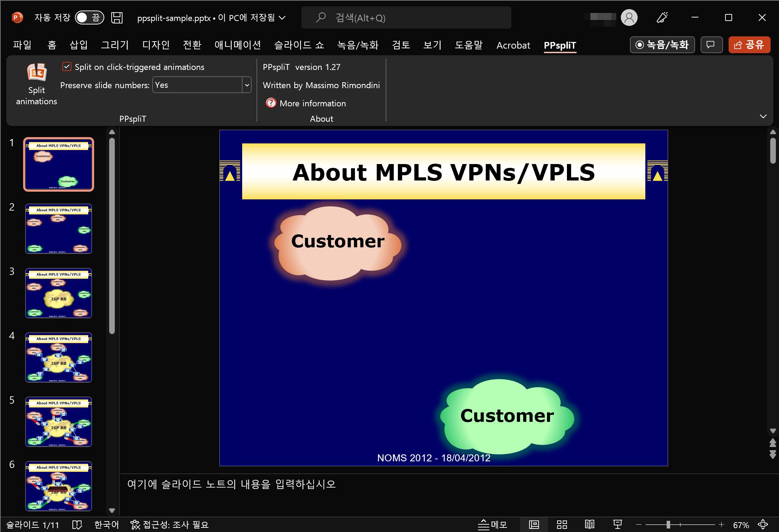
Task: Switch to reading view icon
Action: 590,524
